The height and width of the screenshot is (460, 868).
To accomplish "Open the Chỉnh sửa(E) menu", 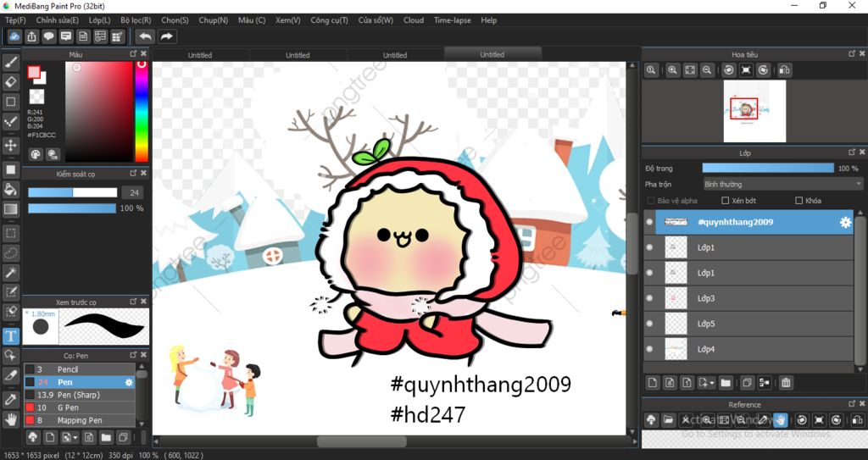I will pyautogui.click(x=57, y=20).
